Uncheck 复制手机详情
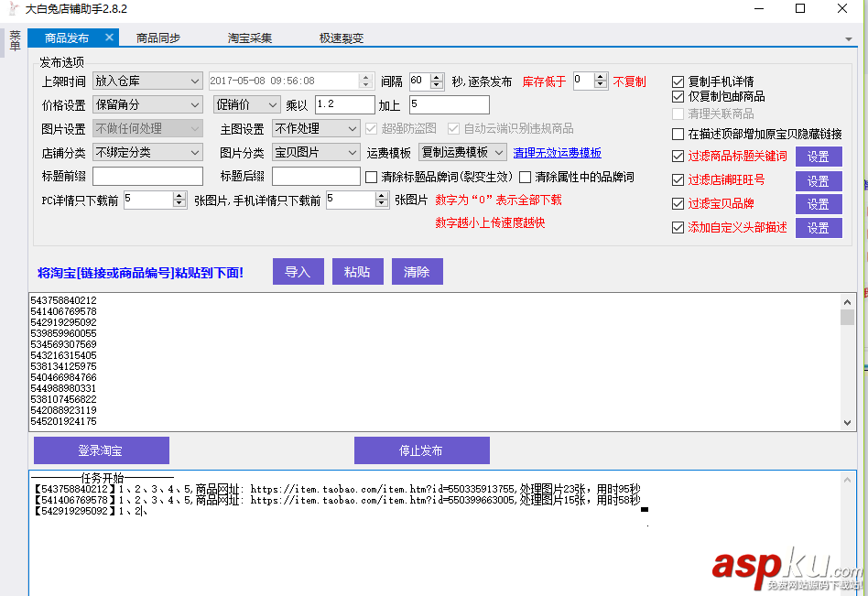The image size is (868, 596). coord(677,81)
